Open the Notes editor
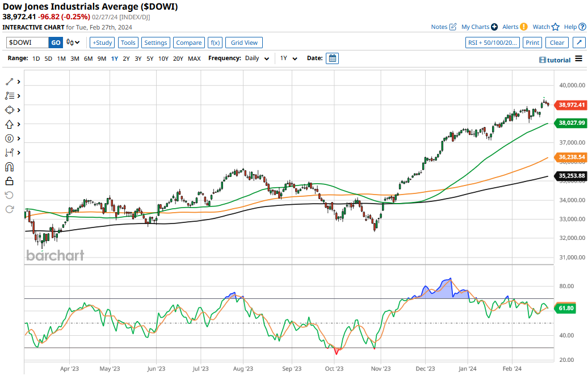Image resolution: width=588 pixels, height=384 pixels. point(444,27)
